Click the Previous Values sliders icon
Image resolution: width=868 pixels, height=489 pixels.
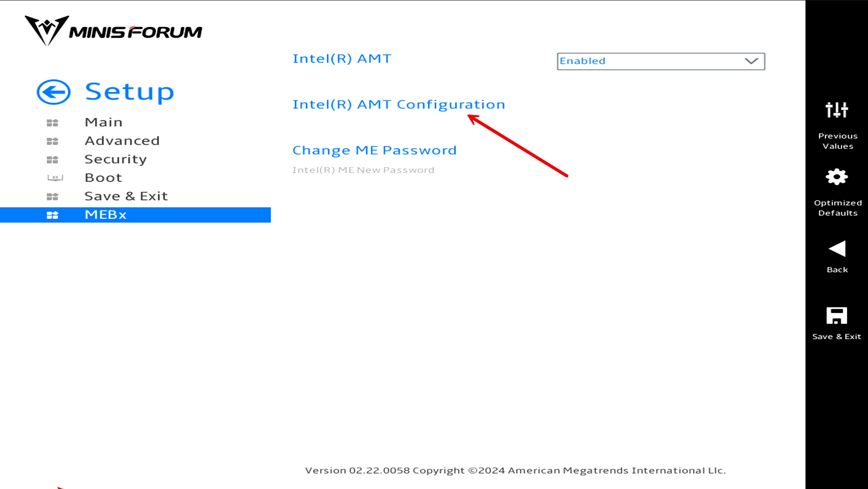coord(837,110)
